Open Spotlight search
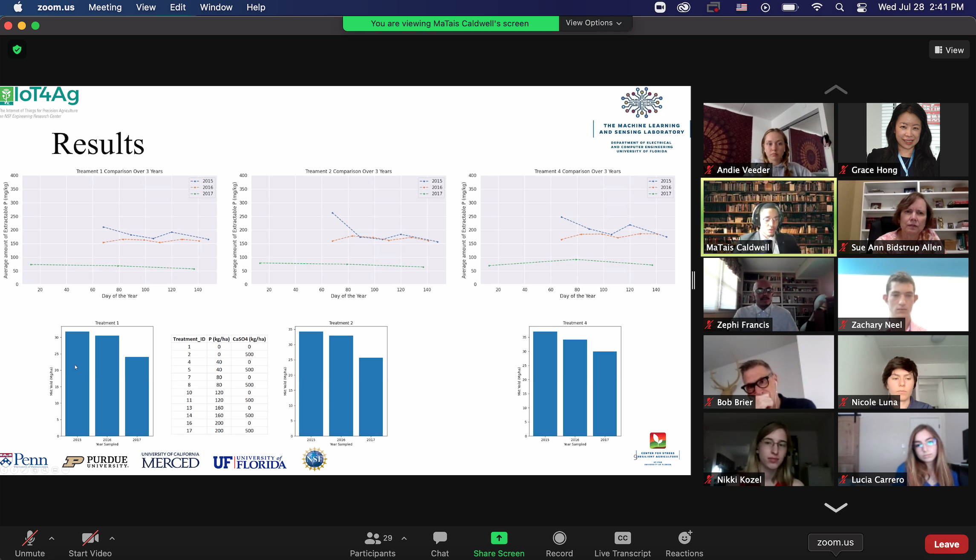The width and height of the screenshot is (976, 560). pos(840,7)
